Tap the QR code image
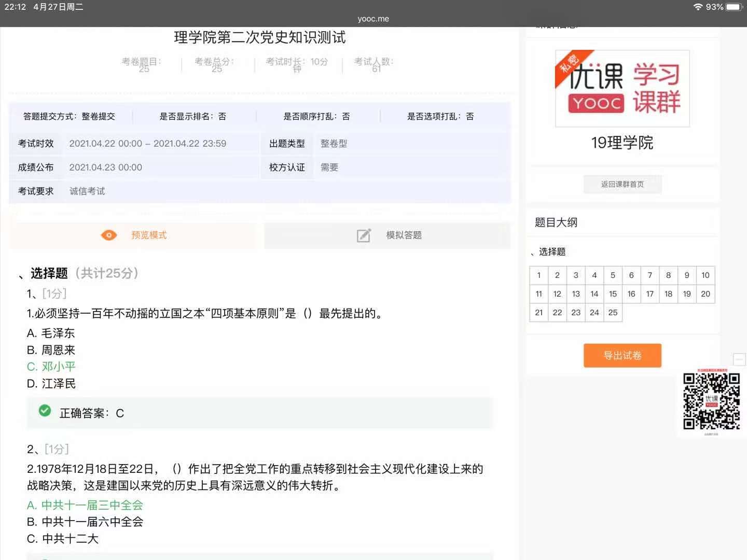This screenshot has height=560, width=747. click(711, 401)
